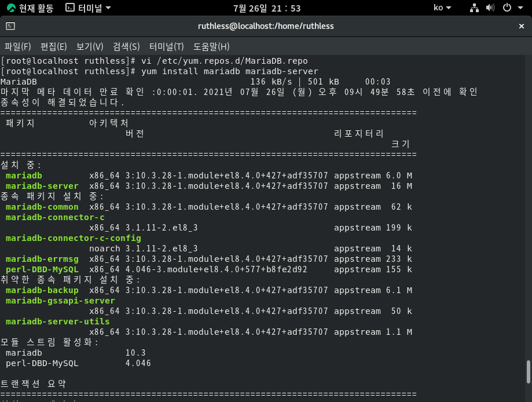Click the terminal vertical scrollbar handle
Screen dimensions: 532x402
(x=529, y=372)
